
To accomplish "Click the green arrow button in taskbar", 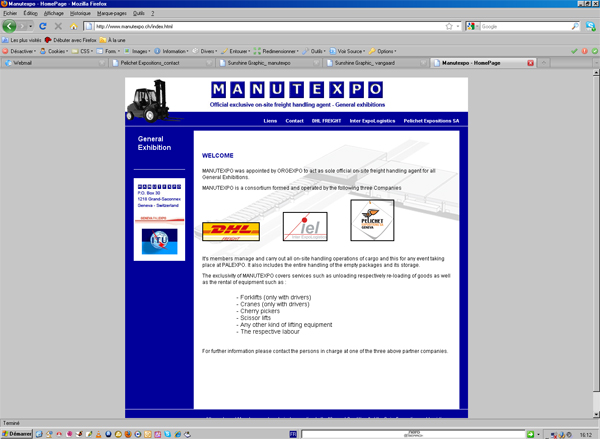I will pos(530,434).
